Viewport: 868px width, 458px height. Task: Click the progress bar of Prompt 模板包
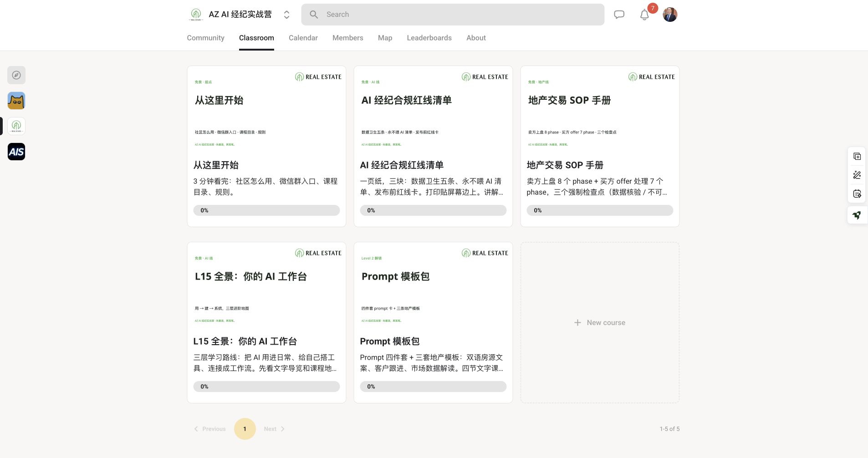(433, 387)
